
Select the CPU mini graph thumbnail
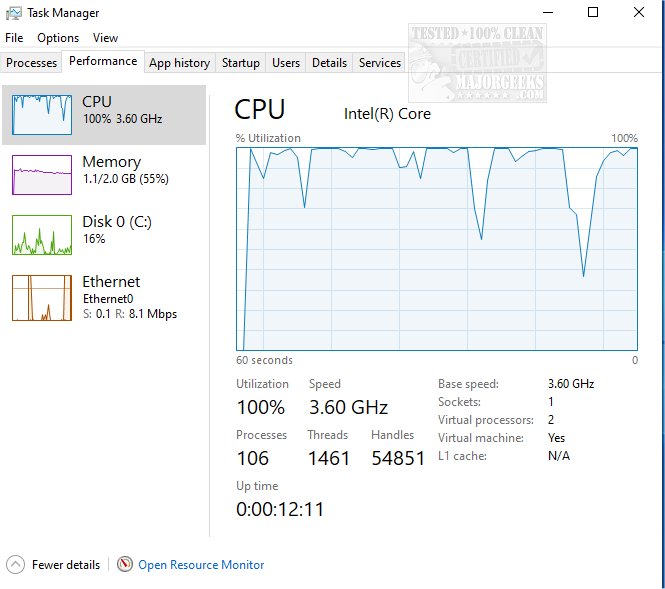coord(42,115)
